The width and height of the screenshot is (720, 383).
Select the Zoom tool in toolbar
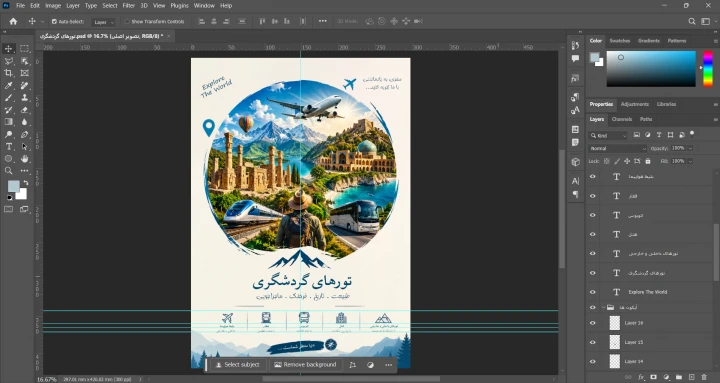(8, 171)
